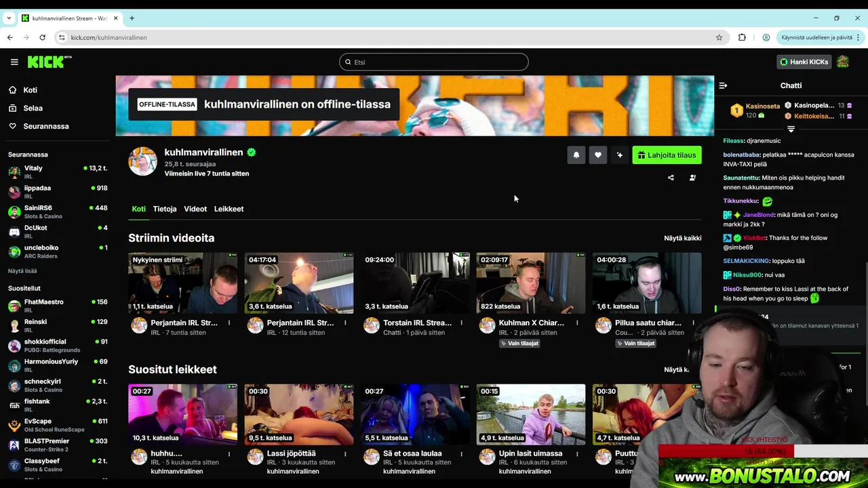The height and width of the screenshot is (488, 868).
Task: Click in the Etsi search field
Action: 434,62
